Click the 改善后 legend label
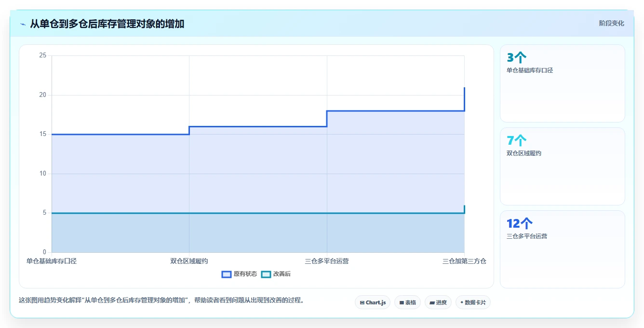 tap(282, 274)
